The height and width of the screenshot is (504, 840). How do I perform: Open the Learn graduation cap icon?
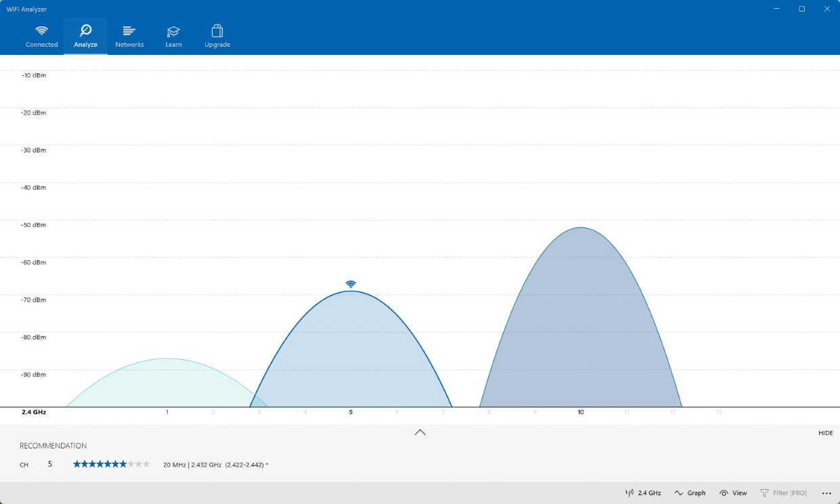(x=173, y=30)
